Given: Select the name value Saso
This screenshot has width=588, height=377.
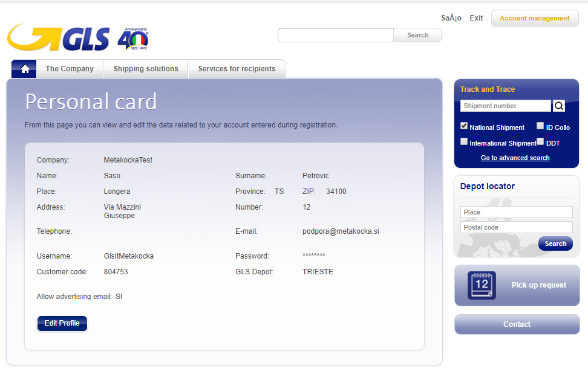Looking at the screenshot, I should [x=112, y=176].
